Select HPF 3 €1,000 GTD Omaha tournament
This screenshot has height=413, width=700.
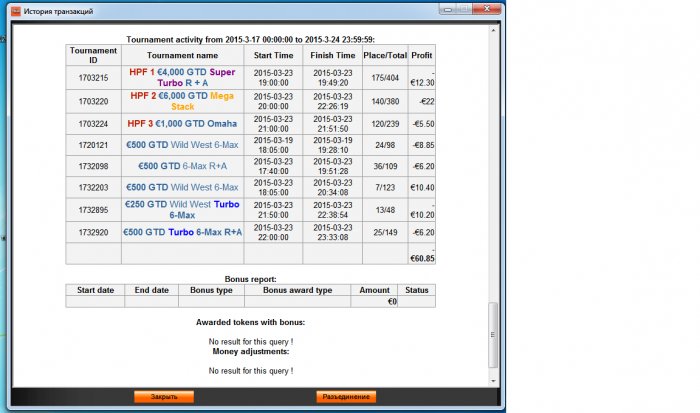click(182, 124)
